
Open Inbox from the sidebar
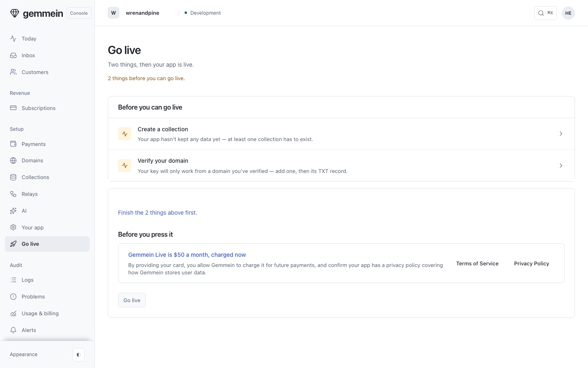tap(47, 55)
